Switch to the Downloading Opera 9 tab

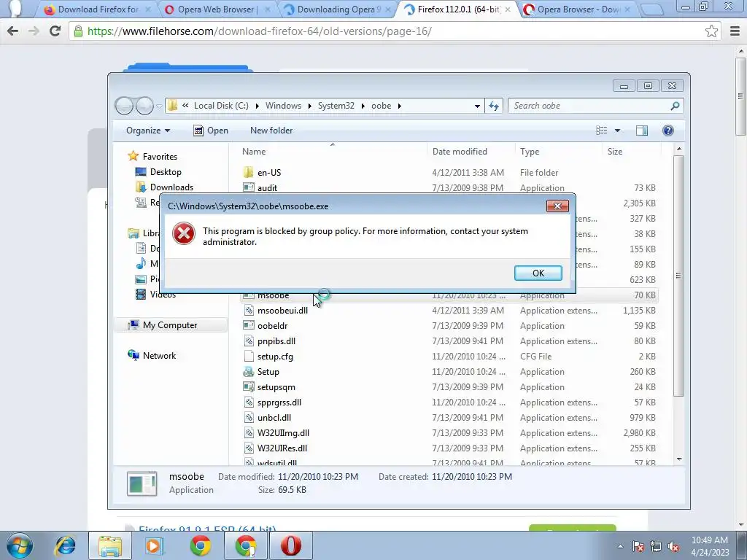(x=338, y=9)
